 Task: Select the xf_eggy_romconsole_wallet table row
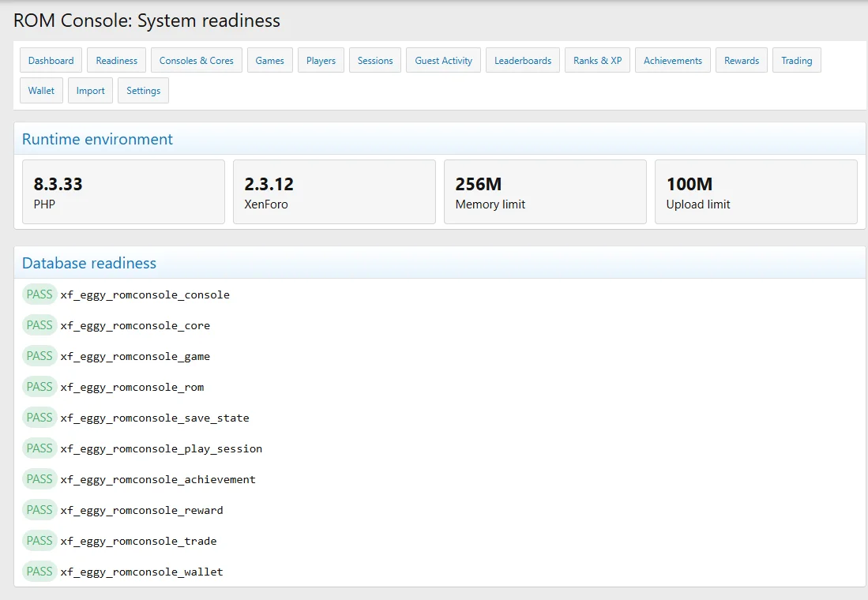tap(440, 572)
